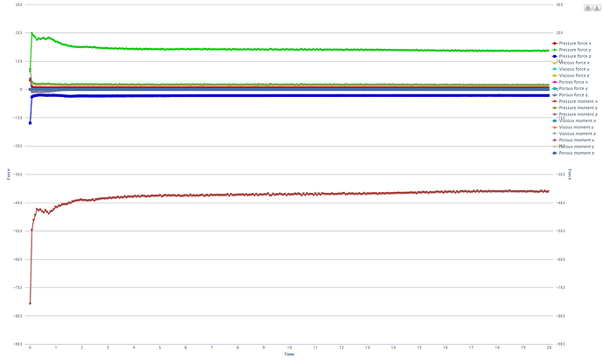Viewport: 603px width, 364px height.
Task: Toggle Porous moment y legend entry
Action: click(x=573, y=147)
